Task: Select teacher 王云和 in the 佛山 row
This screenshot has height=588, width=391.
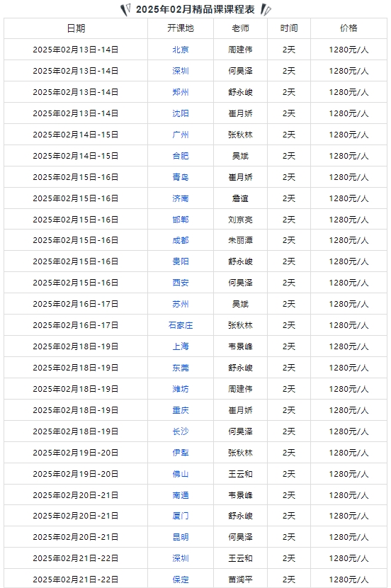Action: click(x=240, y=474)
